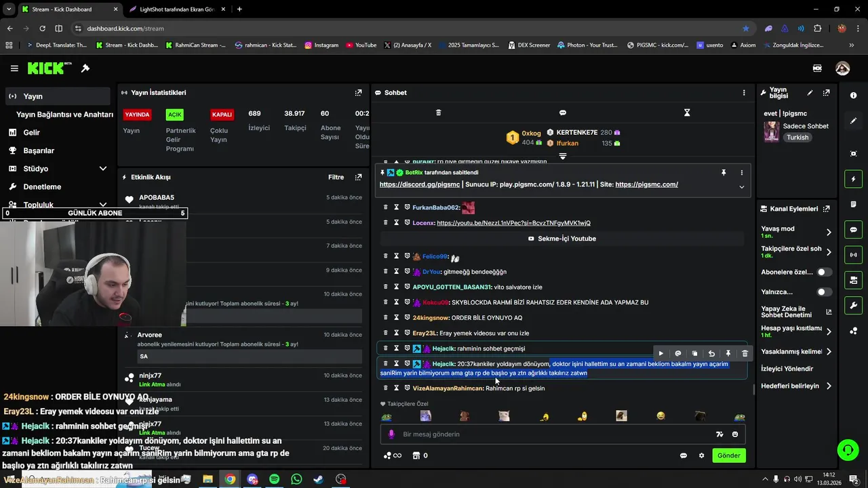
Task: Click the Filtre button in Etkinlik Akışı
Action: 336,178
